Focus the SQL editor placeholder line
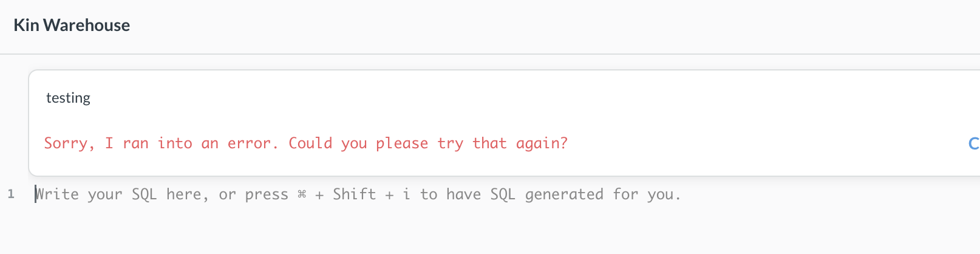Screen dimensions: 980x254 tap(358, 194)
